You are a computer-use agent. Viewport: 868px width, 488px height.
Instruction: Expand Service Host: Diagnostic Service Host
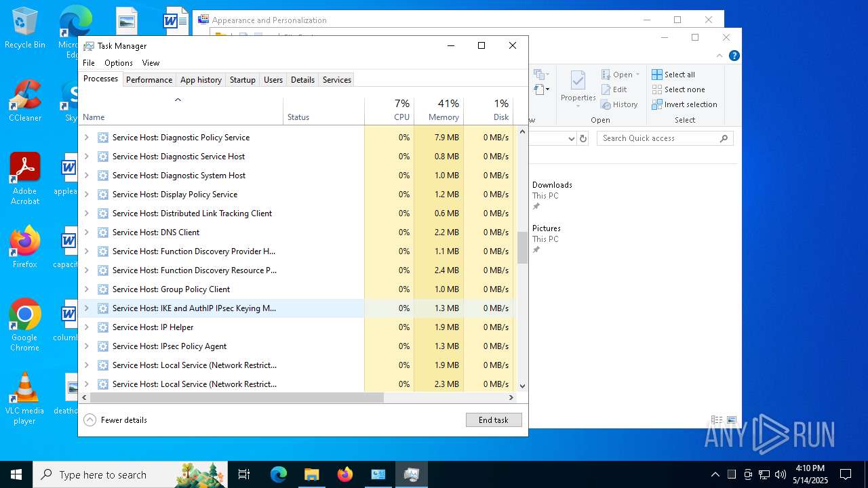point(86,157)
